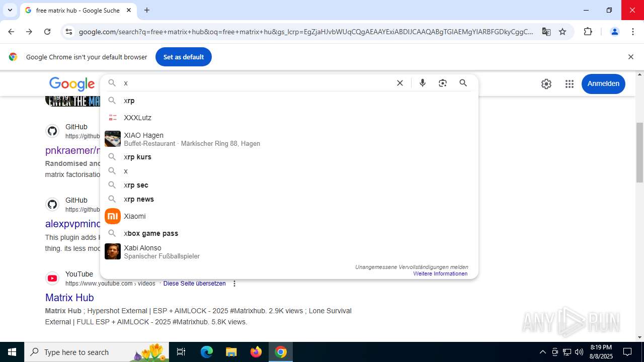Image resolution: width=644 pixels, height=362 pixels.
Task: Select 'xrp sec' suggestion
Action: click(x=289, y=185)
